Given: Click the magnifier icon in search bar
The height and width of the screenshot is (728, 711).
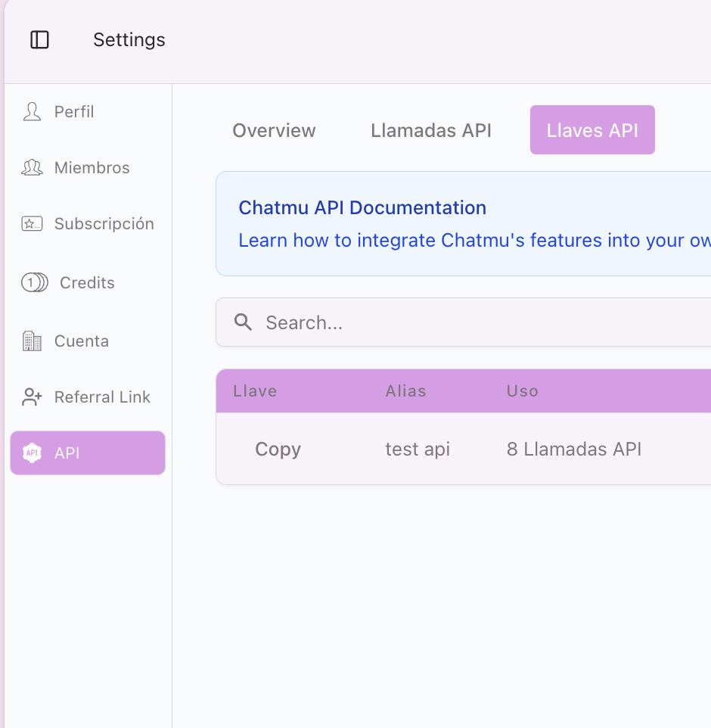Looking at the screenshot, I should [x=243, y=322].
